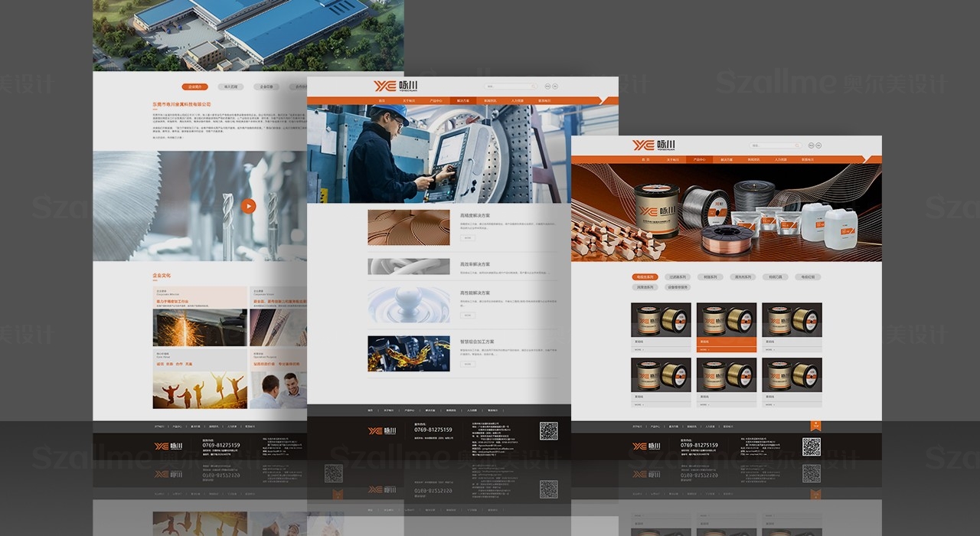The image size is (980, 536).
Task: Click the QR code in right page footer
Action: coord(811,446)
